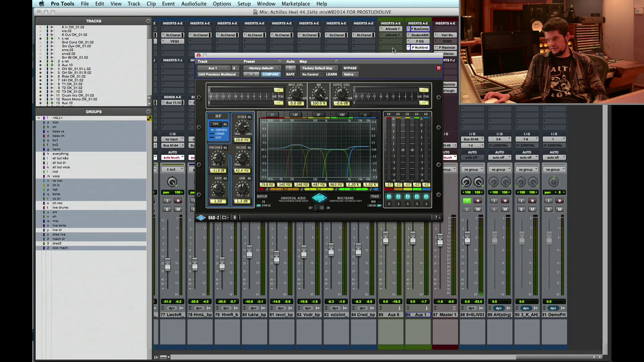Open the Aux 1 track selector dropdown
Screen dimensions: 644x362
[213, 68]
